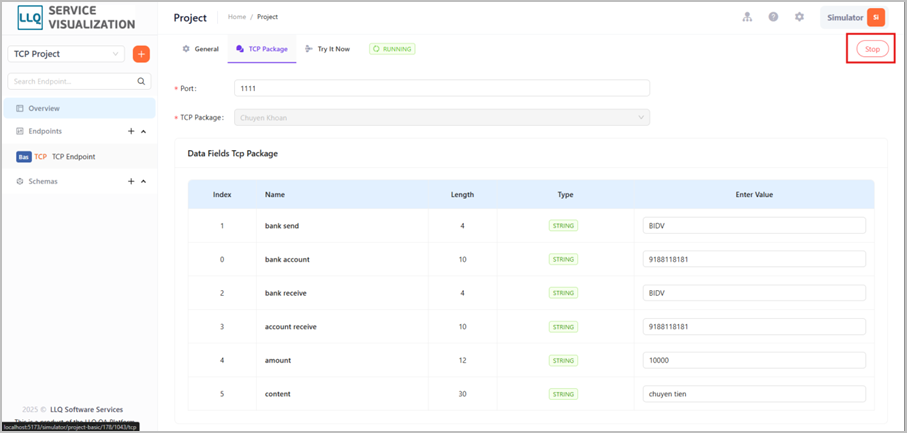This screenshot has width=907, height=433.
Task: Open the settings gear icon in header
Action: [x=799, y=17]
